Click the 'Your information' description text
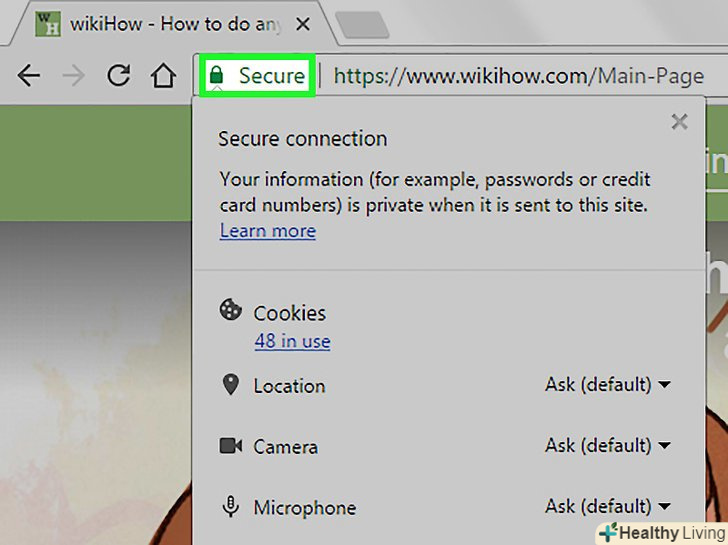728x545 pixels. 435,192
